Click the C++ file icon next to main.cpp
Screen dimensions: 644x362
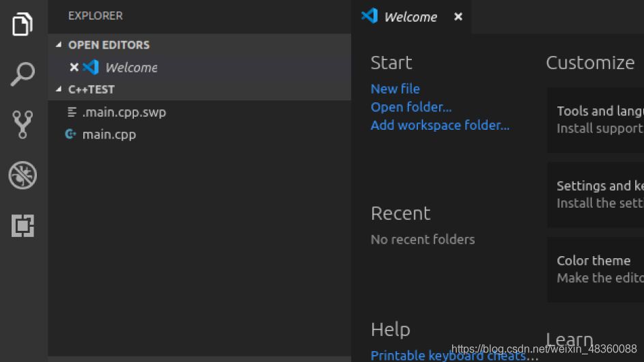(70, 134)
